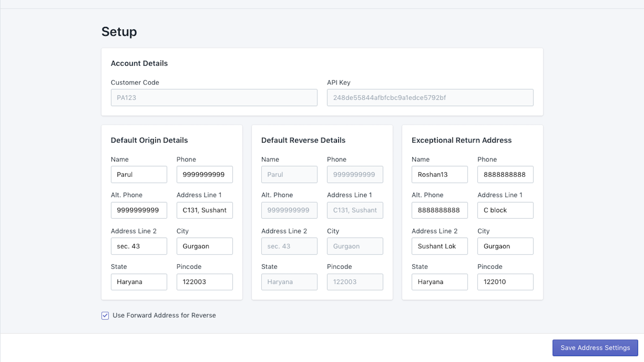Click the Address Line 2 field showing sec. 43
Screen dimensions: 644x362
pos(139,246)
